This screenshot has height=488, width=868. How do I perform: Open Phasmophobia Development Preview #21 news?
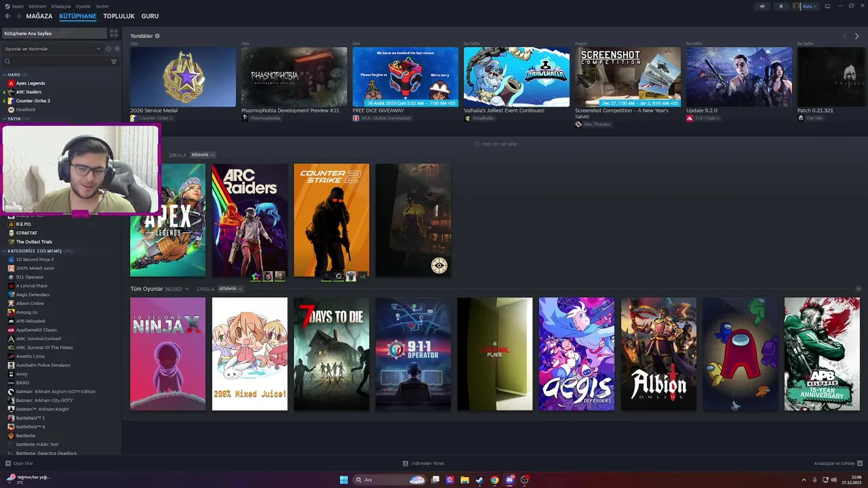[294, 77]
